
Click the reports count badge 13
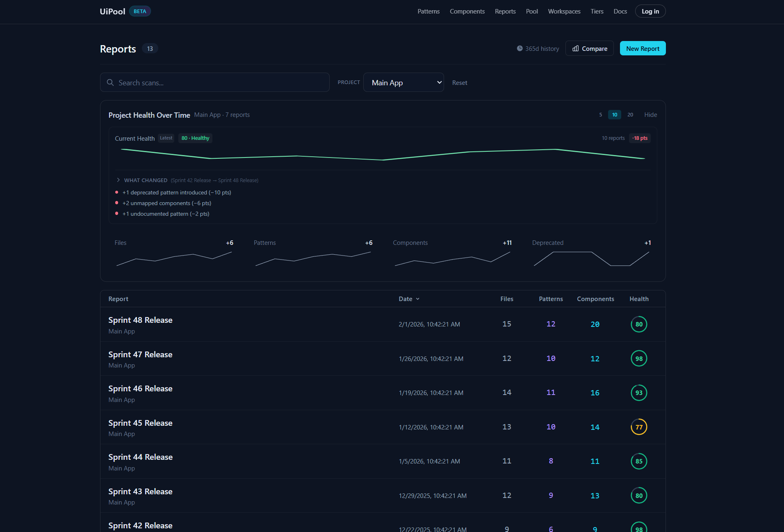point(150,48)
